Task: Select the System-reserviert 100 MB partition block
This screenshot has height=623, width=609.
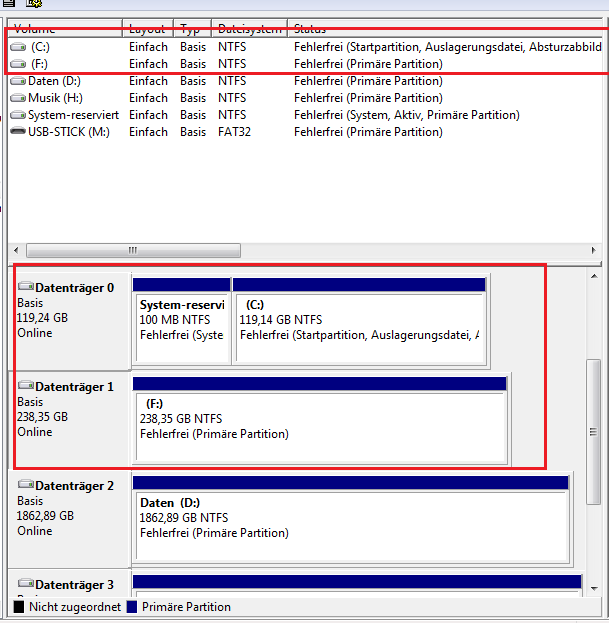Action: click(x=182, y=321)
